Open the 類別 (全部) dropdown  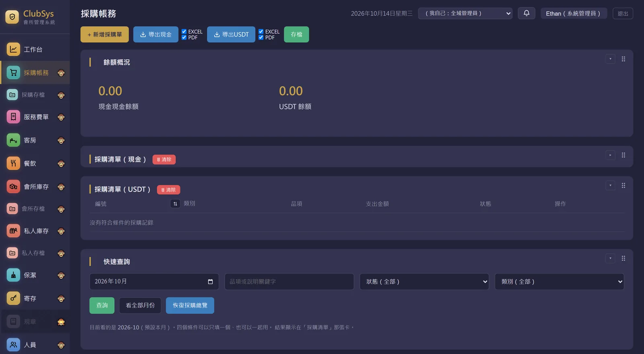click(559, 282)
